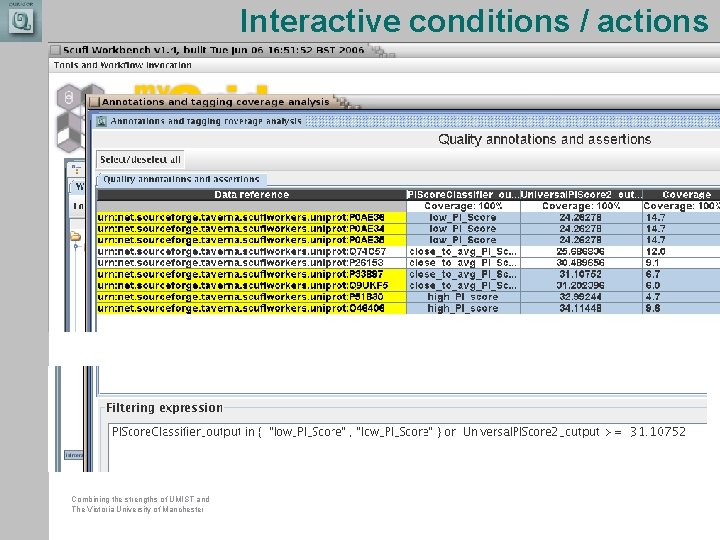The height and width of the screenshot is (540, 720).
Task: Click the Select/deselect all button
Action: click(x=140, y=159)
